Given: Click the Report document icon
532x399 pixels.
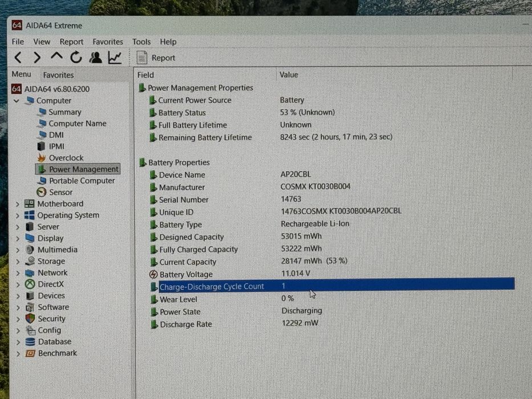Looking at the screenshot, I should 141,58.
